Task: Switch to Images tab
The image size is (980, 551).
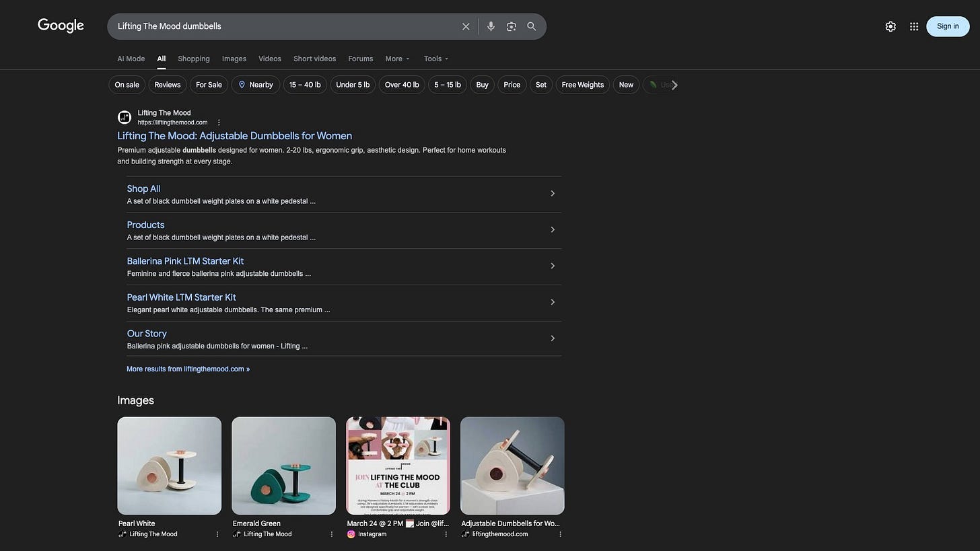Action: (234, 59)
